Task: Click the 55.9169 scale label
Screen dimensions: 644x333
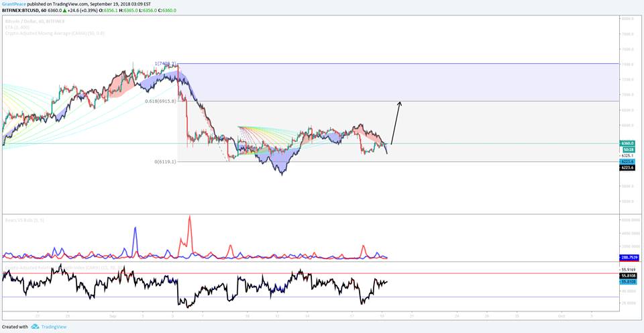Action: 630,270
